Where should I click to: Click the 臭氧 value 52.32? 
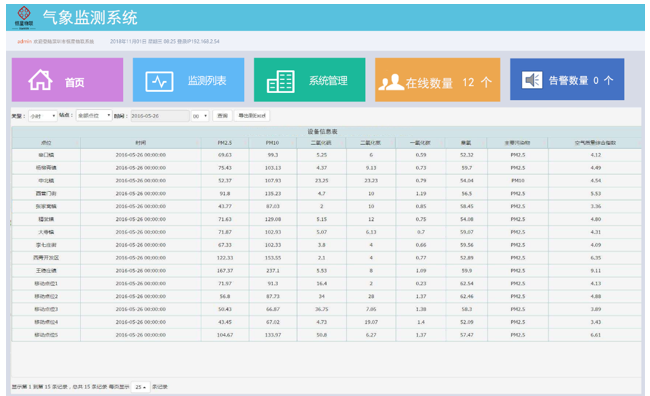[x=466, y=155]
